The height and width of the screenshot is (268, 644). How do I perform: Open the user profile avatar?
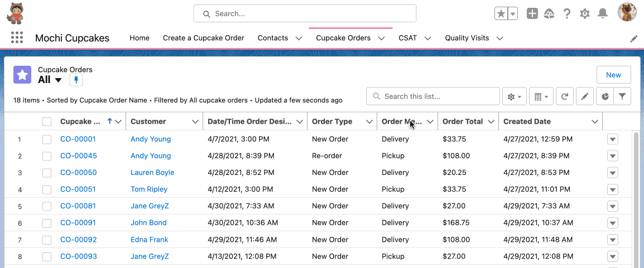[x=627, y=12]
